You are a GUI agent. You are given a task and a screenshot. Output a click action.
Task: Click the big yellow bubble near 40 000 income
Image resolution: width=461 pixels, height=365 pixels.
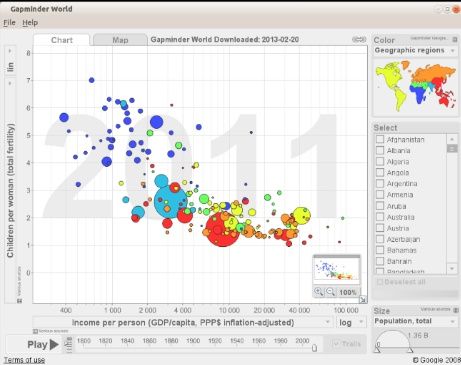[x=302, y=216]
